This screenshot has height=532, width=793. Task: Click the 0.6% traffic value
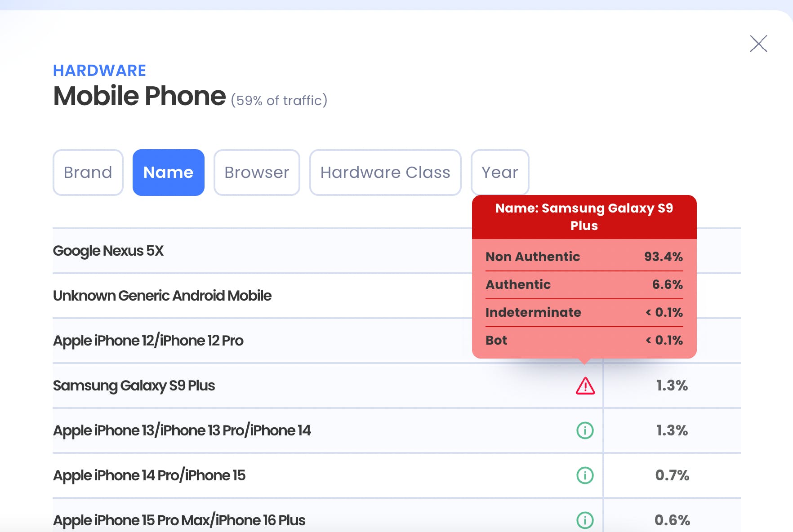(x=672, y=520)
